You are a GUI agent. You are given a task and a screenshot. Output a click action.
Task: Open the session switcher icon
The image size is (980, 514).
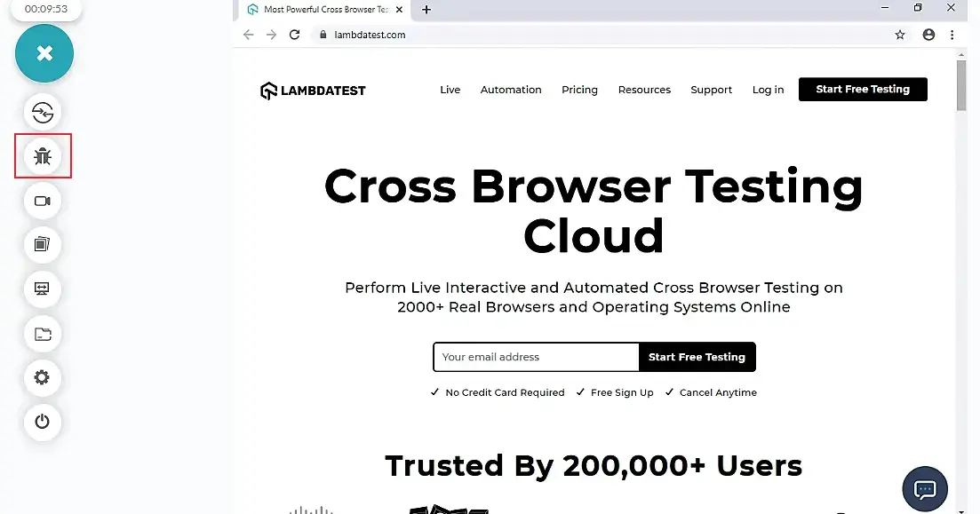coord(43,112)
